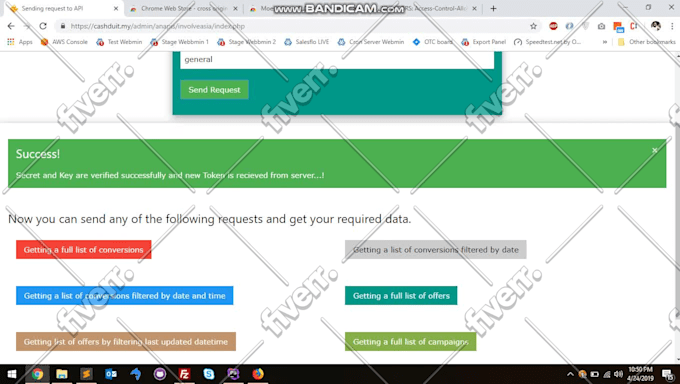Screen dimensions: 680x384
Task: Open a new browser tab with plus
Action: [493, 9]
